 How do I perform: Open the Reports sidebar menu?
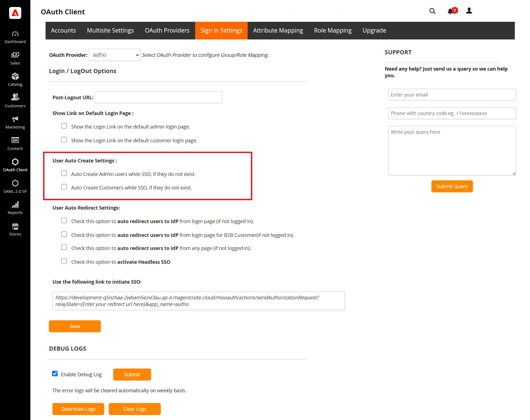[x=15, y=208]
